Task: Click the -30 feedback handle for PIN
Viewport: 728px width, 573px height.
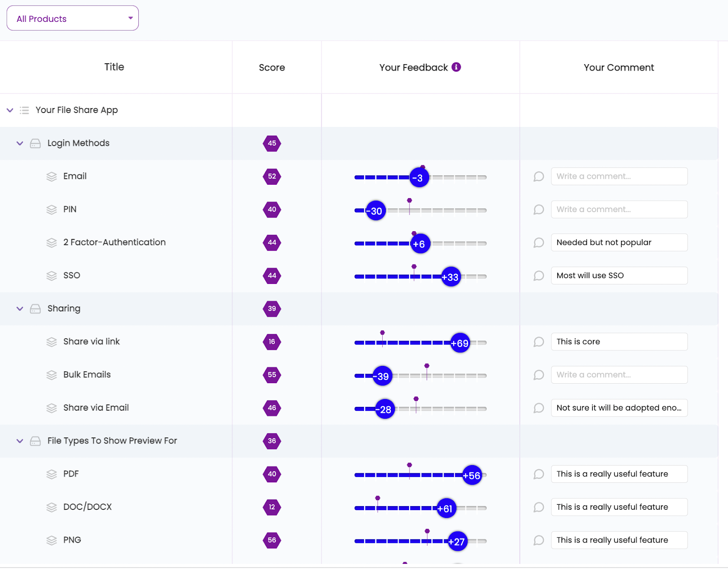Action: pos(374,210)
